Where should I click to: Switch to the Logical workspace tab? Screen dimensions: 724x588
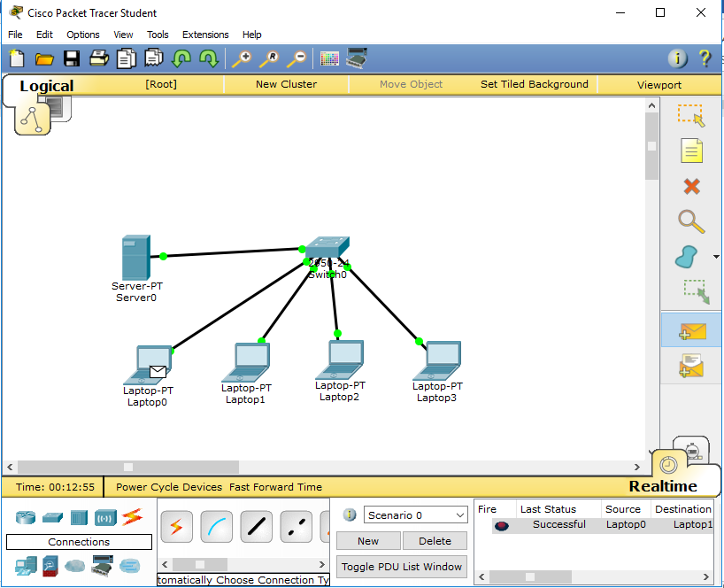tap(46, 86)
